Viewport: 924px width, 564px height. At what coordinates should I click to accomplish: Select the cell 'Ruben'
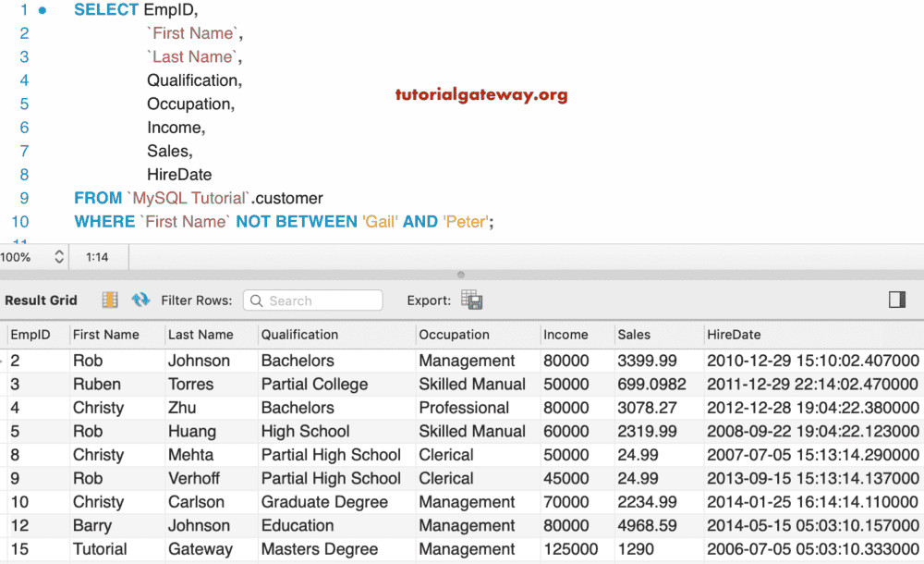pyautogui.click(x=97, y=384)
